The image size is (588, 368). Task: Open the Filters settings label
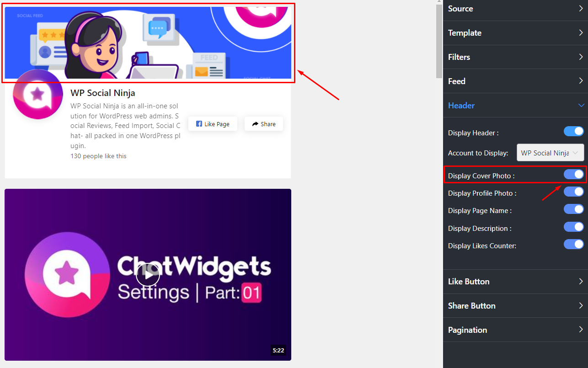(459, 57)
